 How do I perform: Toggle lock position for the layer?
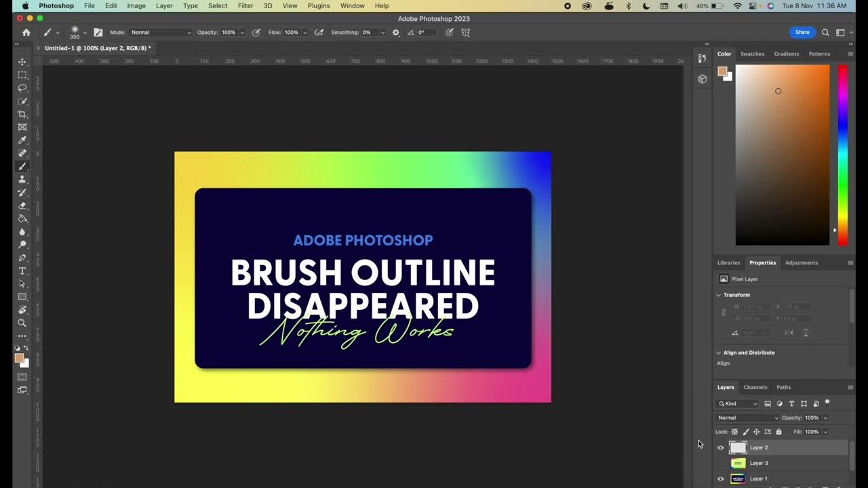(x=757, y=432)
